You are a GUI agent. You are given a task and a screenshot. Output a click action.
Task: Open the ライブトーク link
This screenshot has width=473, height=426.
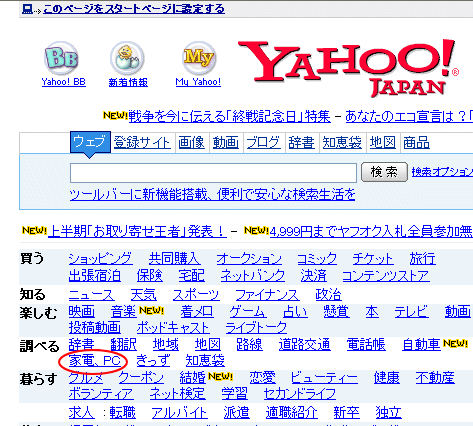(256, 328)
